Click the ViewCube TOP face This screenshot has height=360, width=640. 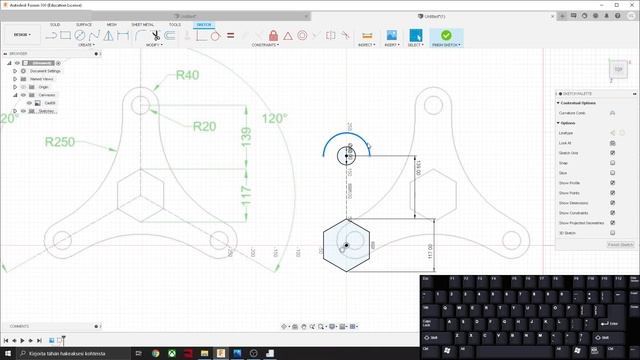click(618, 69)
